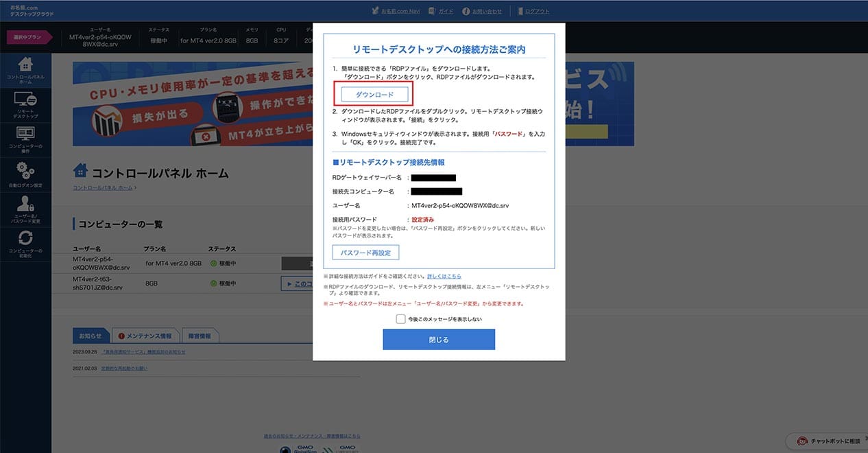The height and width of the screenshot is (453, 868).
Task: Click the ダウンロード button for the RDP file
Action: (x=375, y=94)
